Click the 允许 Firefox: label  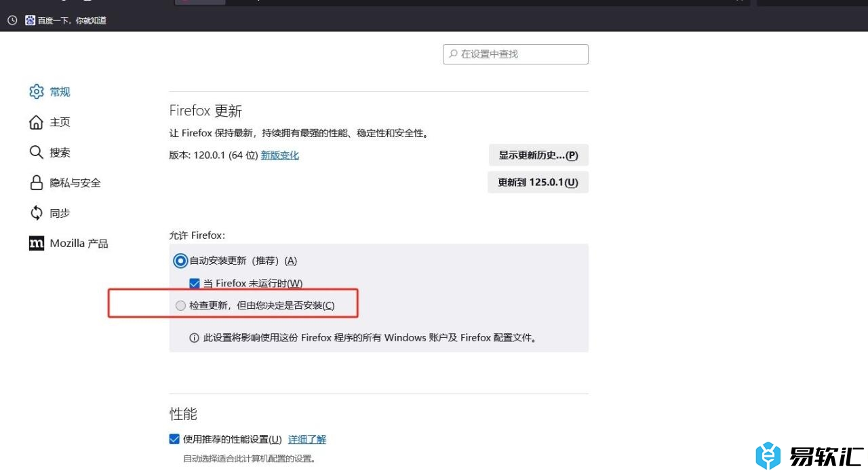[197, 235]
